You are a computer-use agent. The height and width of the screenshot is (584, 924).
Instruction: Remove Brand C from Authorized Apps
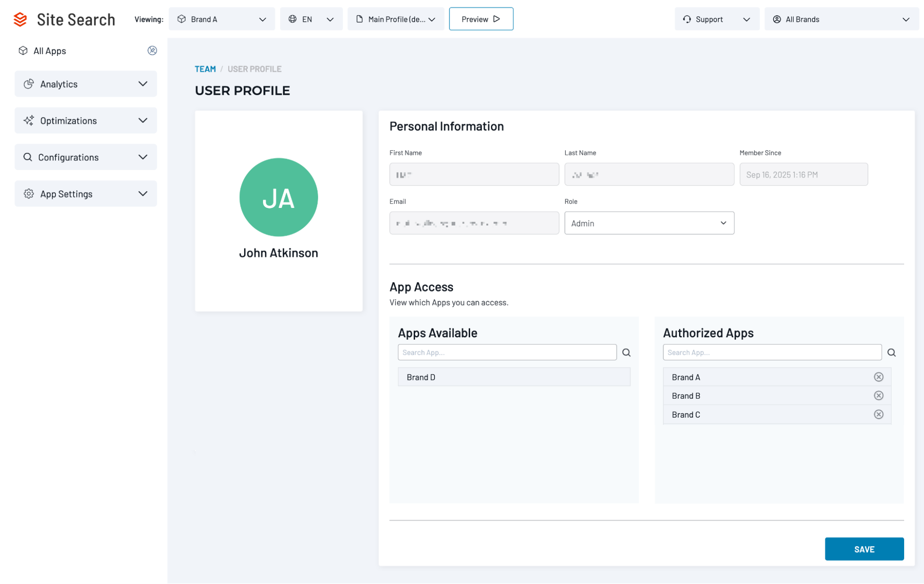tap(879, 414)
